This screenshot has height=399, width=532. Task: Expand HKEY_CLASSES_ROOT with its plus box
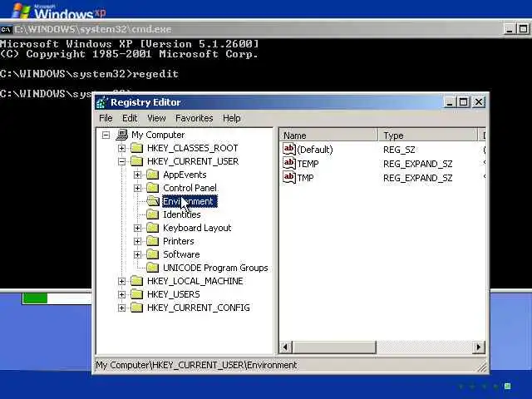(x=121, y=148)
